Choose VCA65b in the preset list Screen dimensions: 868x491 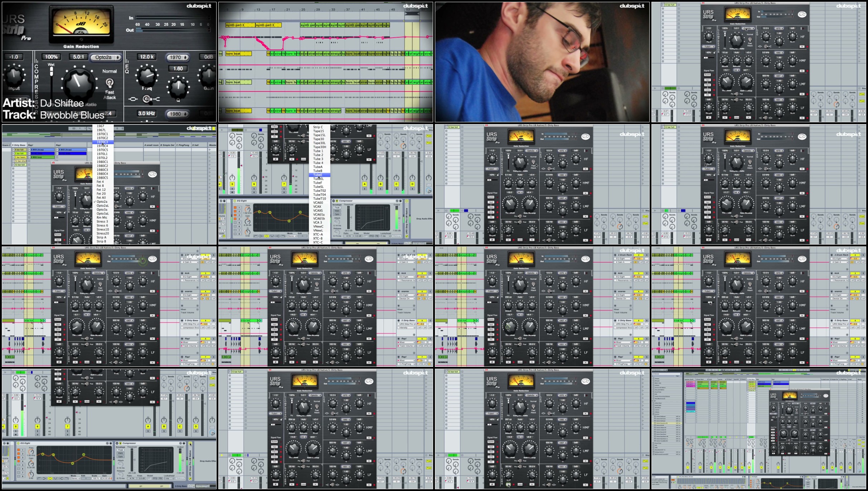point(319,219)
